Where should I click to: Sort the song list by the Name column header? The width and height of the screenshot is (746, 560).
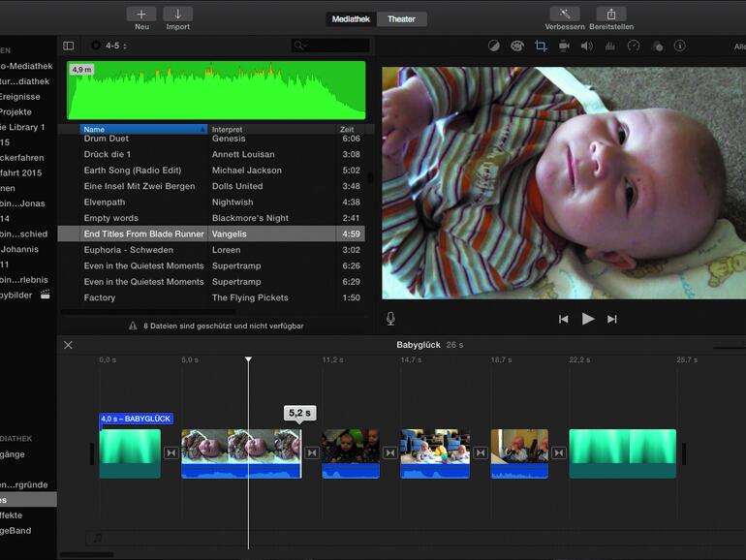[142, 129]
